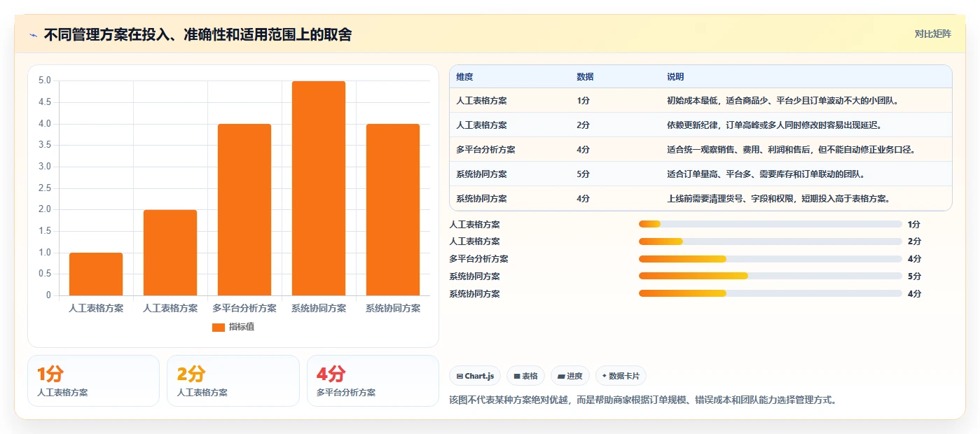Click the 维度 column header
The image size is (980, 434).
click(x=464, y=76)
